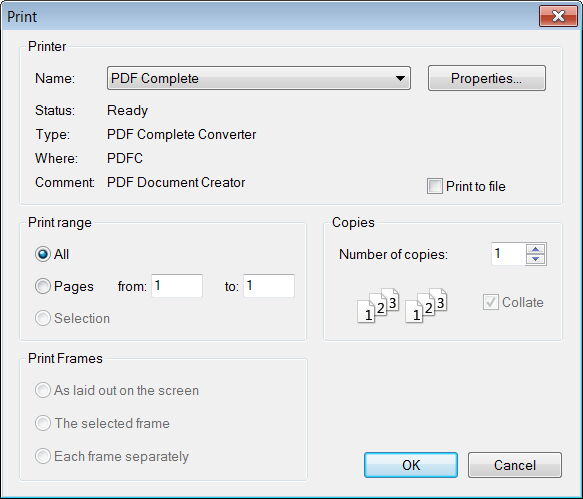Enable the Print to file checkbox

coord(435,186)
